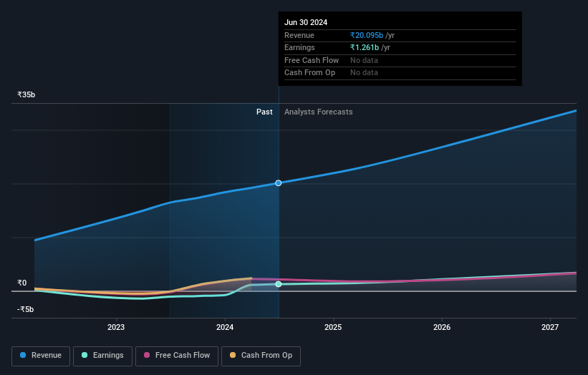588x375 pixels.
Task: Click the ₹20.095b revenue value in tooltip
Action: [x=367, y=35]
